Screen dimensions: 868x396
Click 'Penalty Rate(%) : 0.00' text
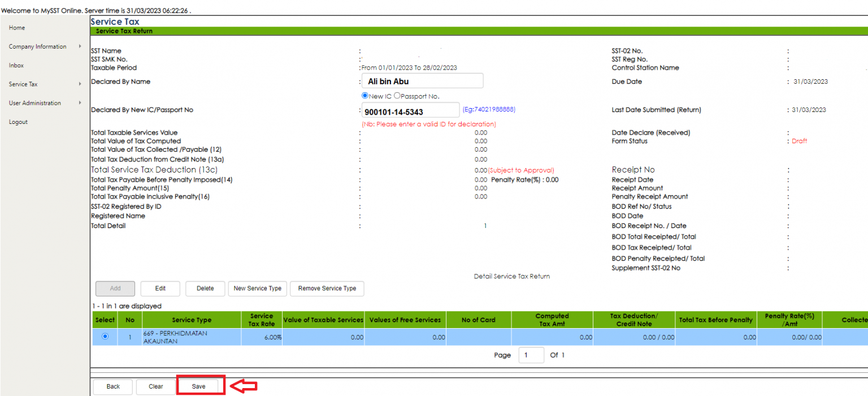click(525, 180)
